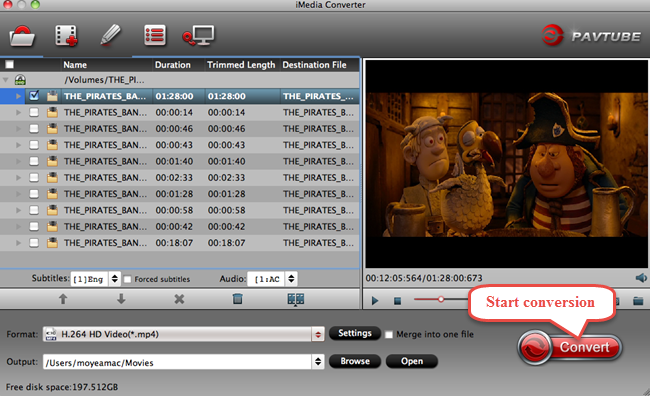Toggle the select-all checkbox in header
The width and height of the screenshot is (650, 396).
(x=9, y=64)
